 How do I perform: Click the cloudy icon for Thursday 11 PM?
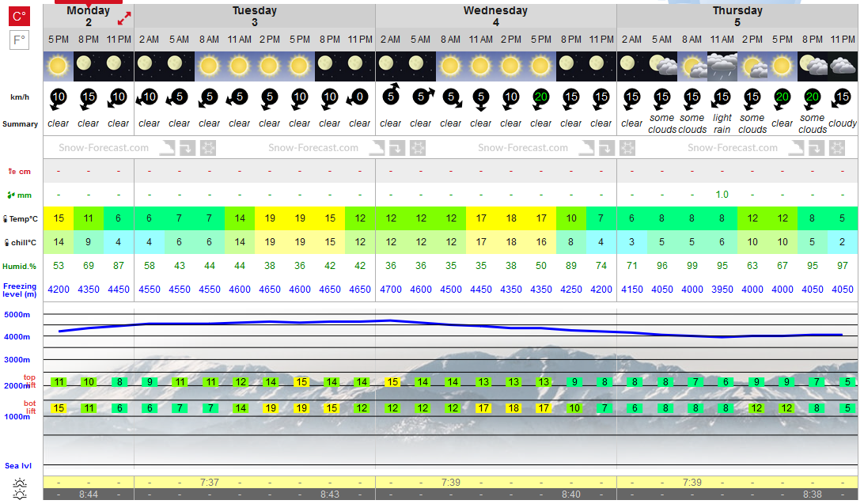point(843,66)
